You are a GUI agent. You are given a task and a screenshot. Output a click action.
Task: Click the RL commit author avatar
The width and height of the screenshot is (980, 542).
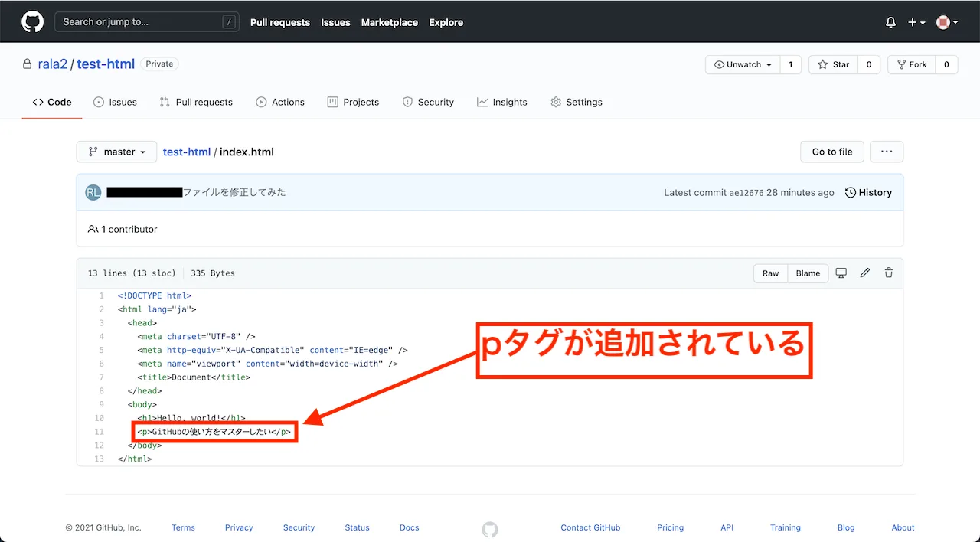point(93,192)
